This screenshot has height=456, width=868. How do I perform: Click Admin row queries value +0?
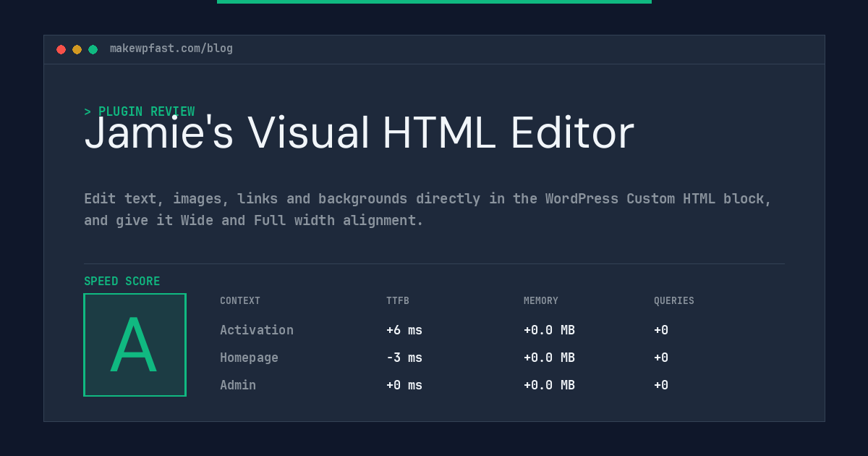(661, 385)
